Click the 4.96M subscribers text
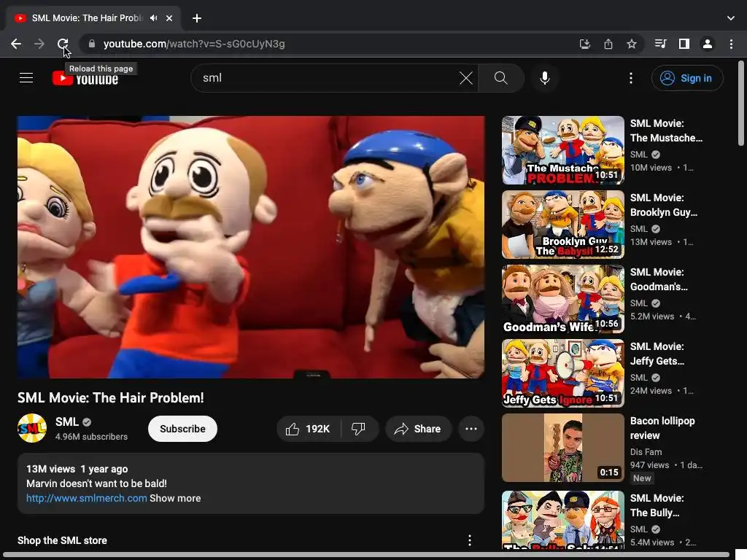747x560 pixels. [91, 436]
